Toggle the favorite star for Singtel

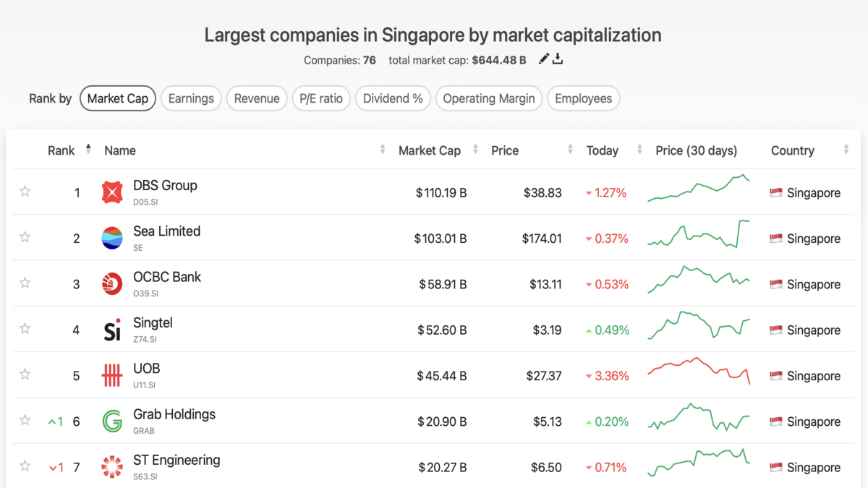pos(25,329)
